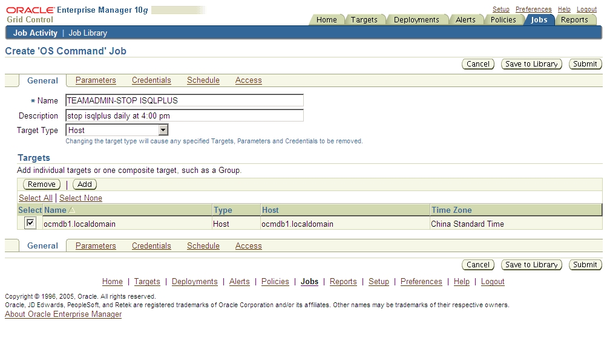Focus the Description text field
This screenshot has width=607, height=364.
[x=185, y=115]
